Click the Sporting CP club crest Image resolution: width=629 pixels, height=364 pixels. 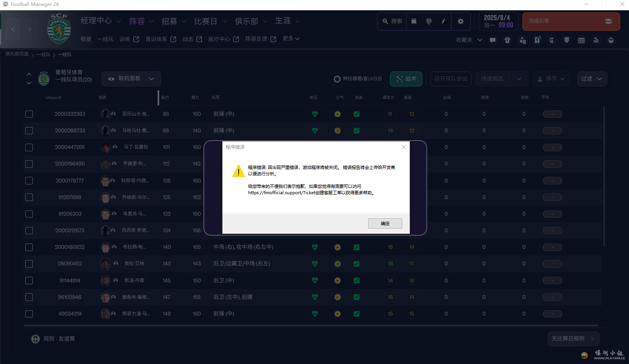click(59, 29)
